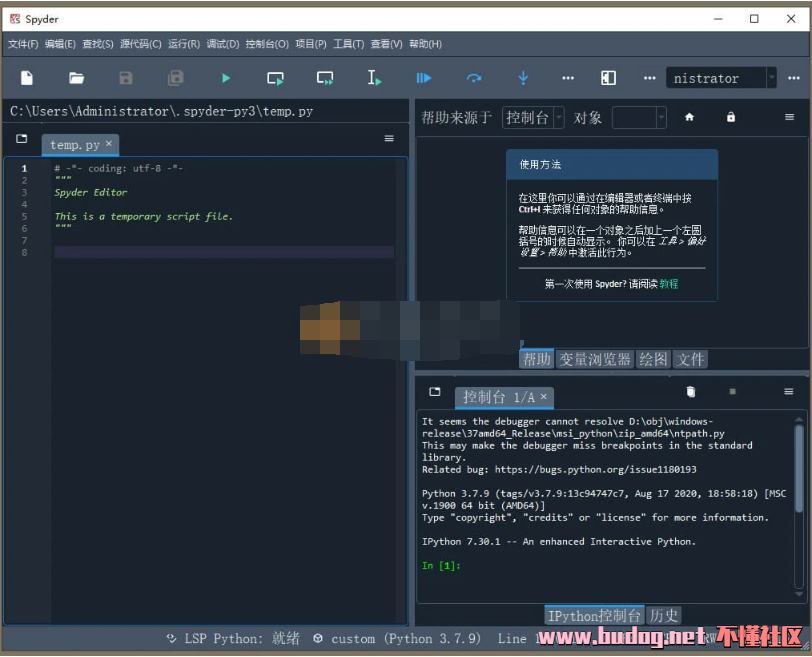This screenshot has width=812, height=657.
Task: Click line 8 in the editor
Action: (224, 252)
